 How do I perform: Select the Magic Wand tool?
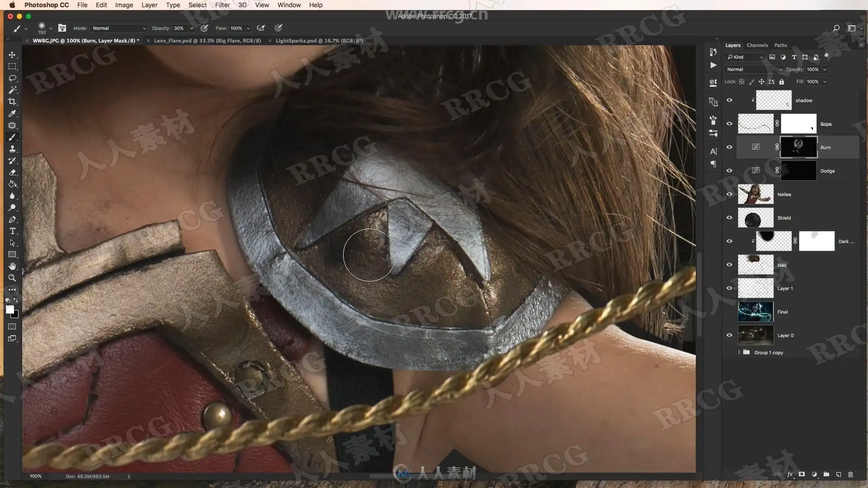(12, 90)
